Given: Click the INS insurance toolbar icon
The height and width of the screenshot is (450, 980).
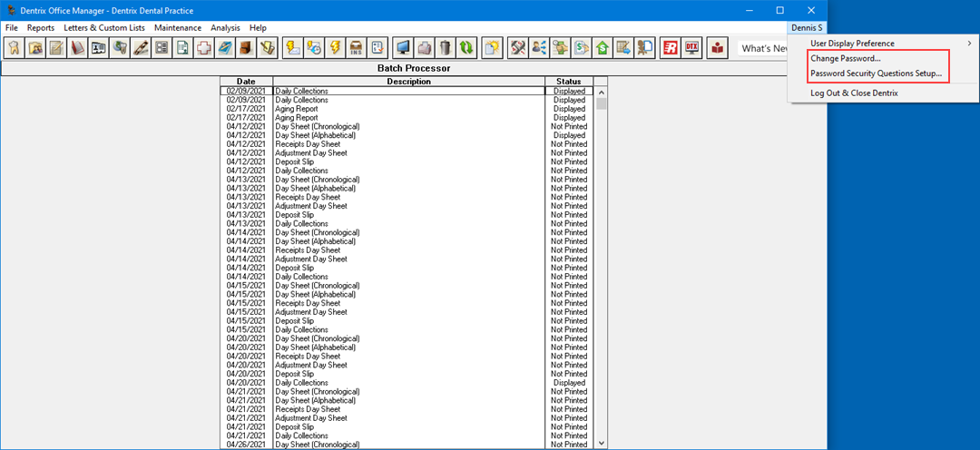Looking at the screenshot, I should click(357, 48).
